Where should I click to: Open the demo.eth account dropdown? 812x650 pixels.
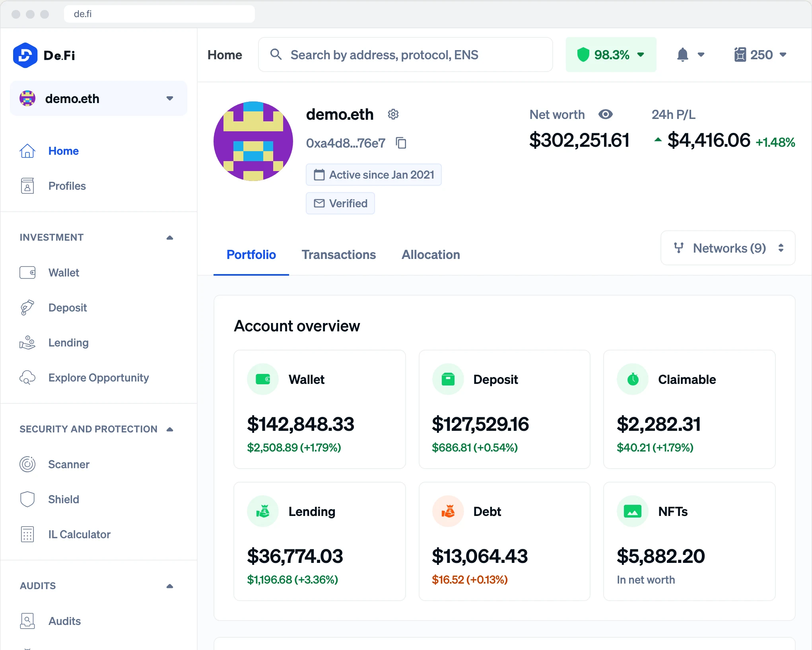(x=99, y=98)
